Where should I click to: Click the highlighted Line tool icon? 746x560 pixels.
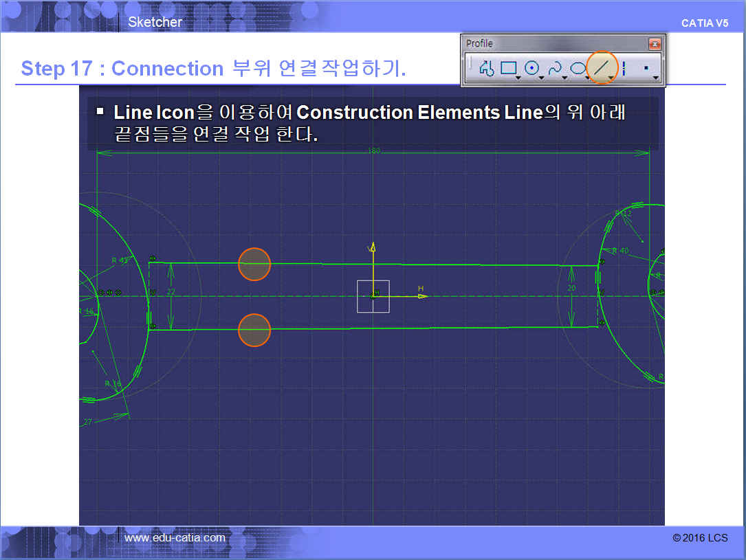[x=602, y=68]
